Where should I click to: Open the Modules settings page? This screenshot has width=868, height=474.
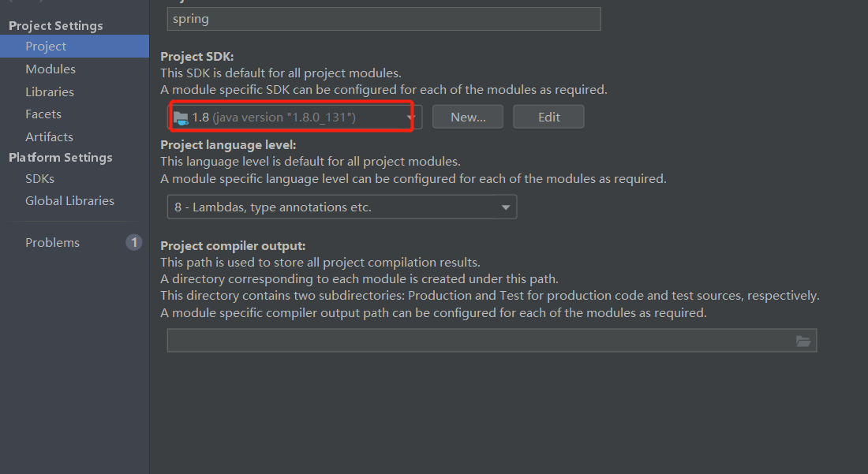click(x=51, y=69)
